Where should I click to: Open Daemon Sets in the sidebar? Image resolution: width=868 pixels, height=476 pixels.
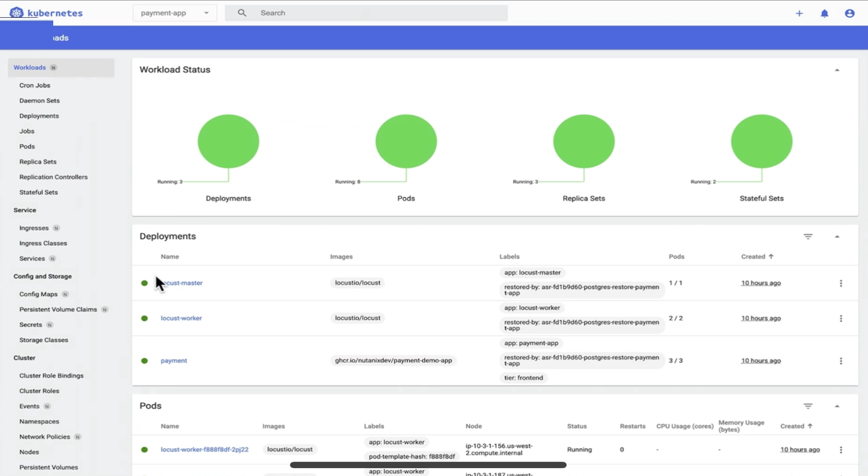39,101
